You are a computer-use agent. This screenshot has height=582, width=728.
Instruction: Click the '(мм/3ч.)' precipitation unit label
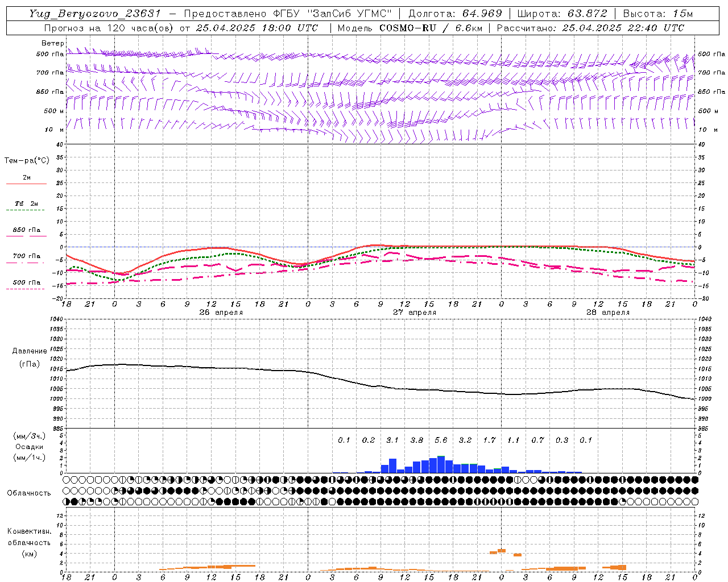click(29, 436)
